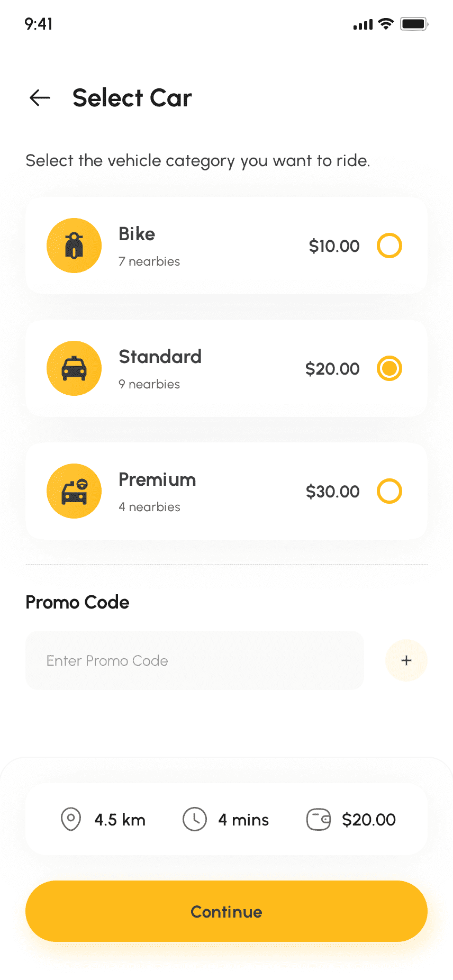Select the Bike radio button
The height and width of the screenshot is (980, 453).
pyautogui.click(x=389, y=246)
